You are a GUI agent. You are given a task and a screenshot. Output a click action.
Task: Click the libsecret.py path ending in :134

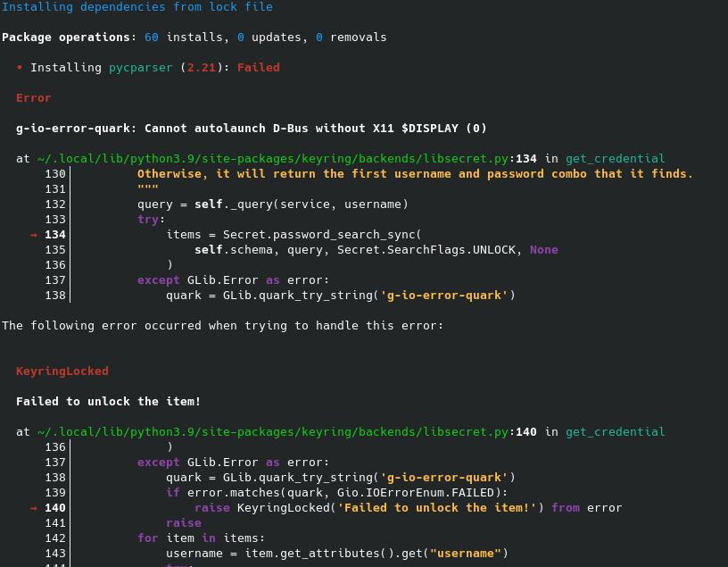click(287, 159)
